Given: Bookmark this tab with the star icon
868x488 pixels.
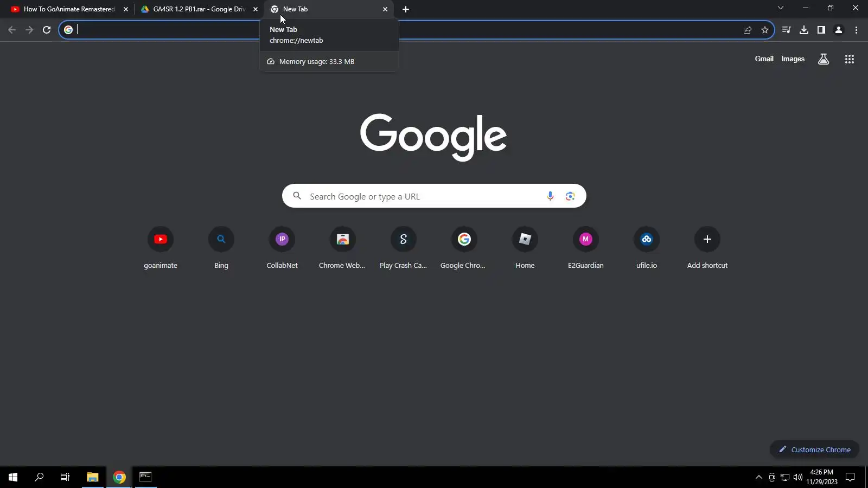Looking at the screenshot, I should [765, 30].
